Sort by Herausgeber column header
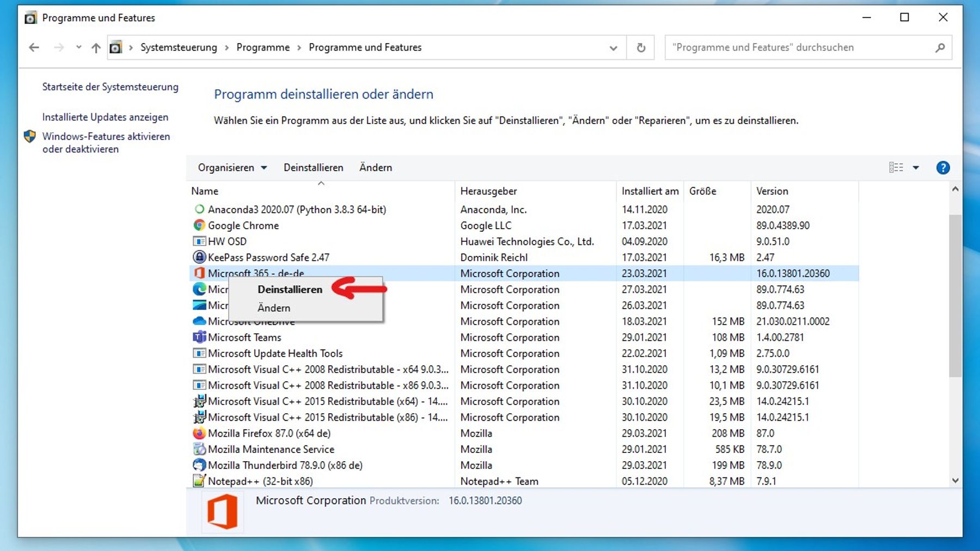The width and height of the screenshot is (980, 551). (x=536, y=191)
